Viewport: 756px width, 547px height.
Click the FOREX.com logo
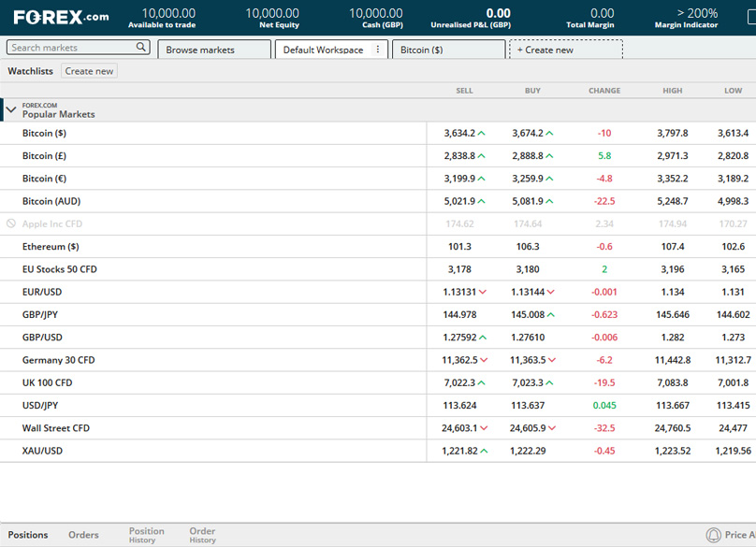tap(61, 18)
